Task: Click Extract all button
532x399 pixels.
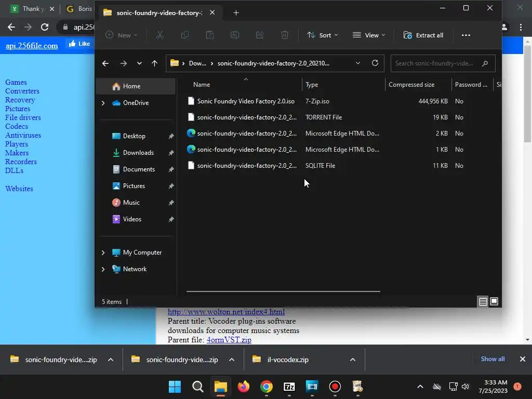Action: 423,35
